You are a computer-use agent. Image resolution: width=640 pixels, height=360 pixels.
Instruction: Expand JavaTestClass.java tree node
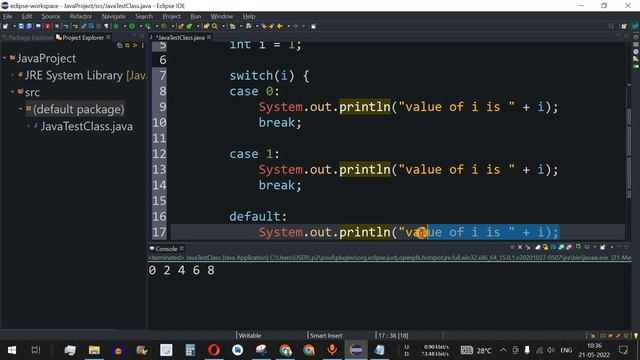29,126
